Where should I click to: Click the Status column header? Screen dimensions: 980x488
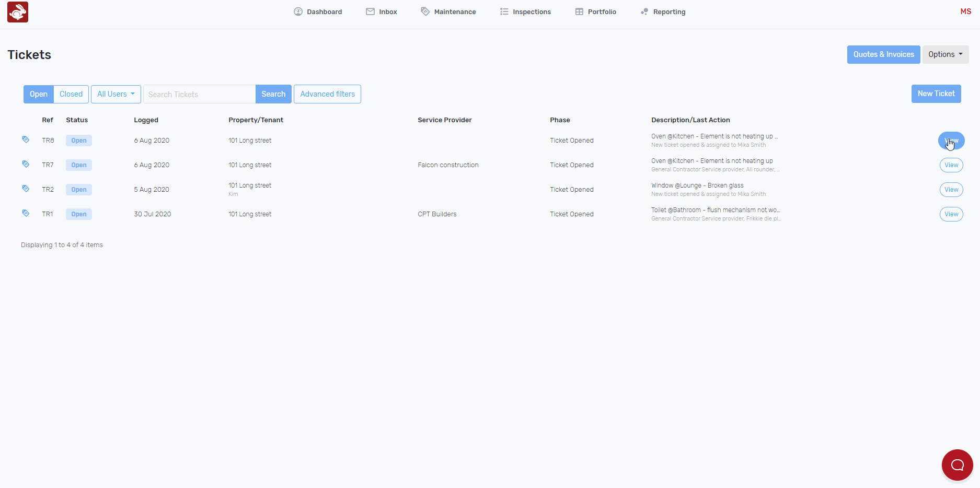point(77,120)
